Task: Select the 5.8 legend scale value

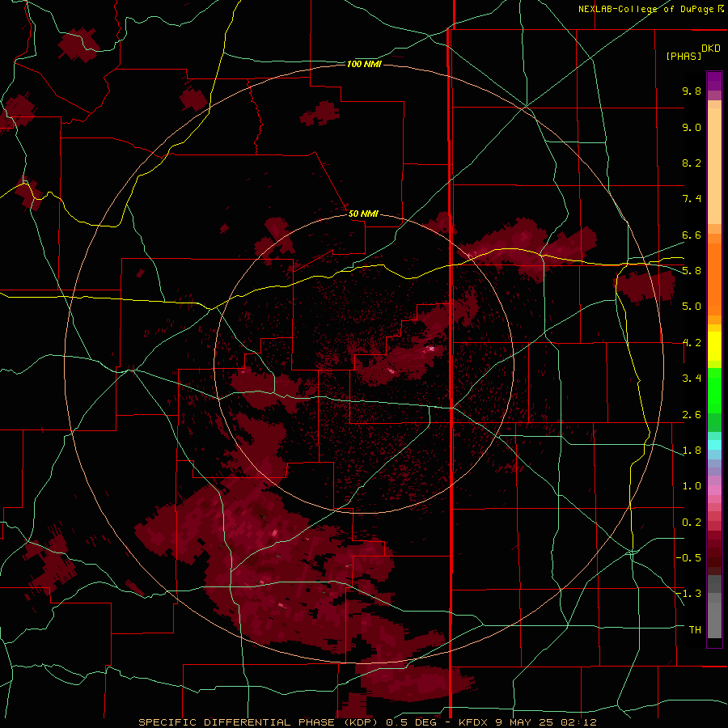Action: (692, 271)
